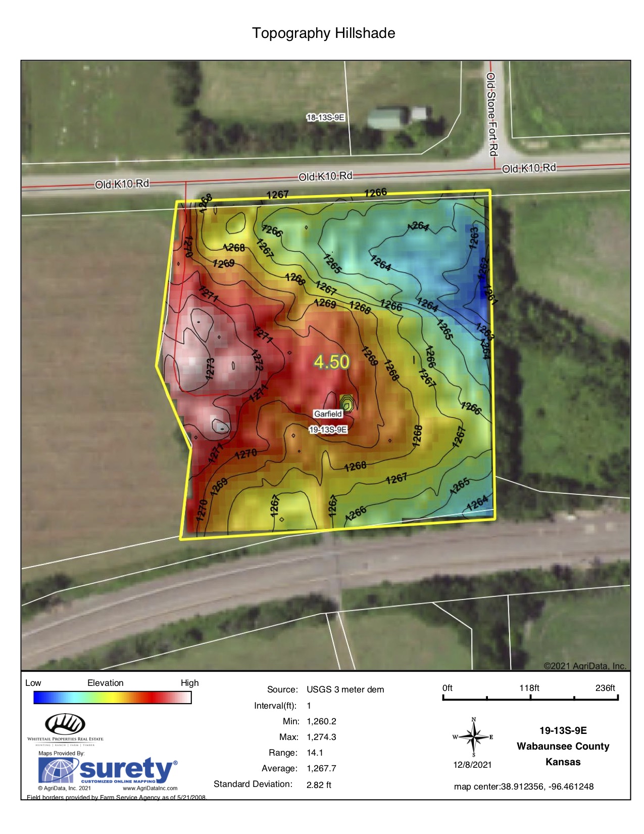Open the www.AgriDataInc.com link

(150, 788)
